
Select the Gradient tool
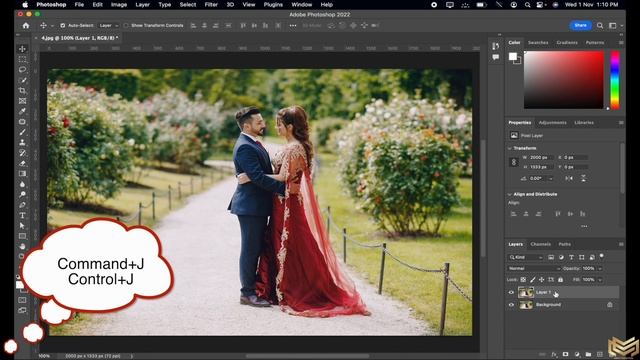[22, 173]
